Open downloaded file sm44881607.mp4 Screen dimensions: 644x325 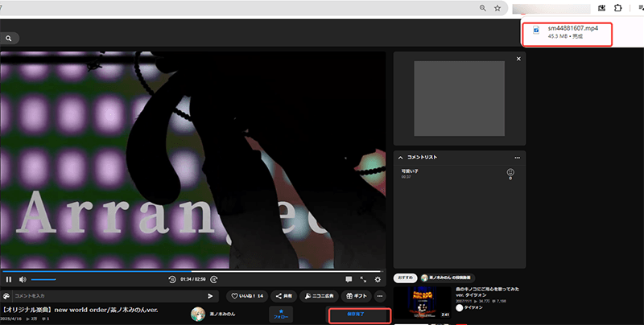coord(570,33)
